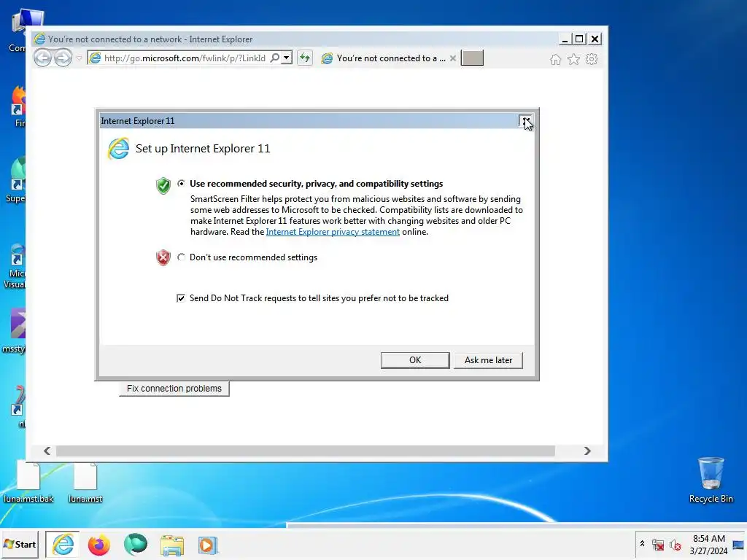
Task: Close the 'You're not connected' tab
Action: pyautogui.click(x=453, y=58)
